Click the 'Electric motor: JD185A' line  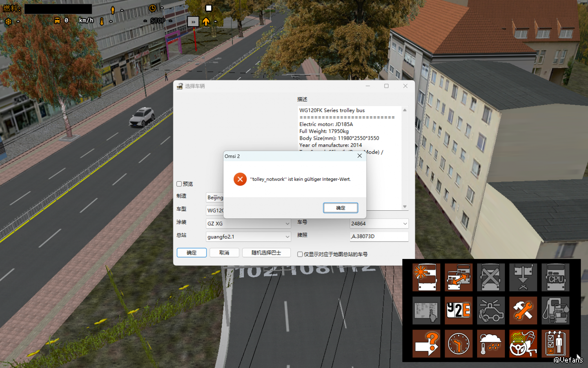(326, 124)
